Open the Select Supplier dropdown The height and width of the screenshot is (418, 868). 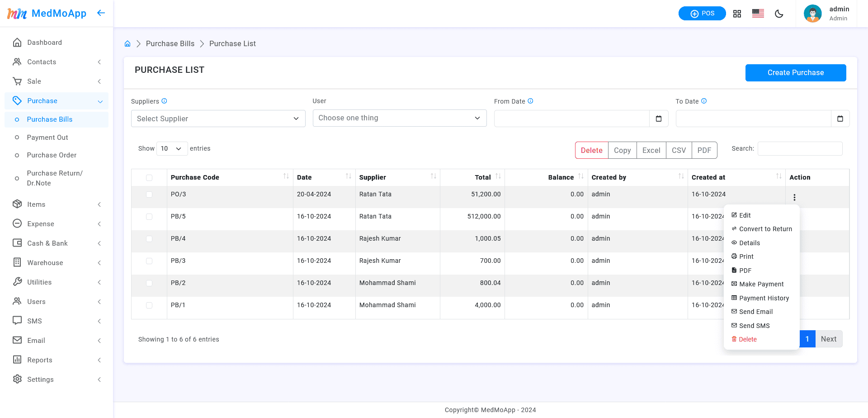218,119
